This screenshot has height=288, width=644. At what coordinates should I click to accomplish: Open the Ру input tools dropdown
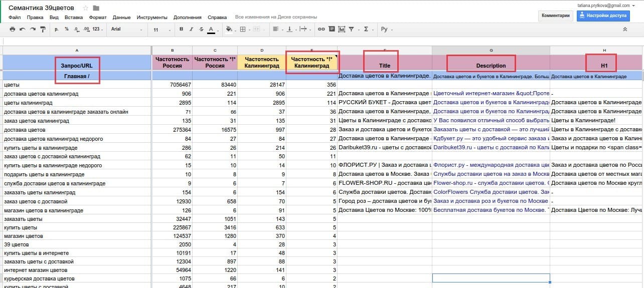(x=386, y=30)
